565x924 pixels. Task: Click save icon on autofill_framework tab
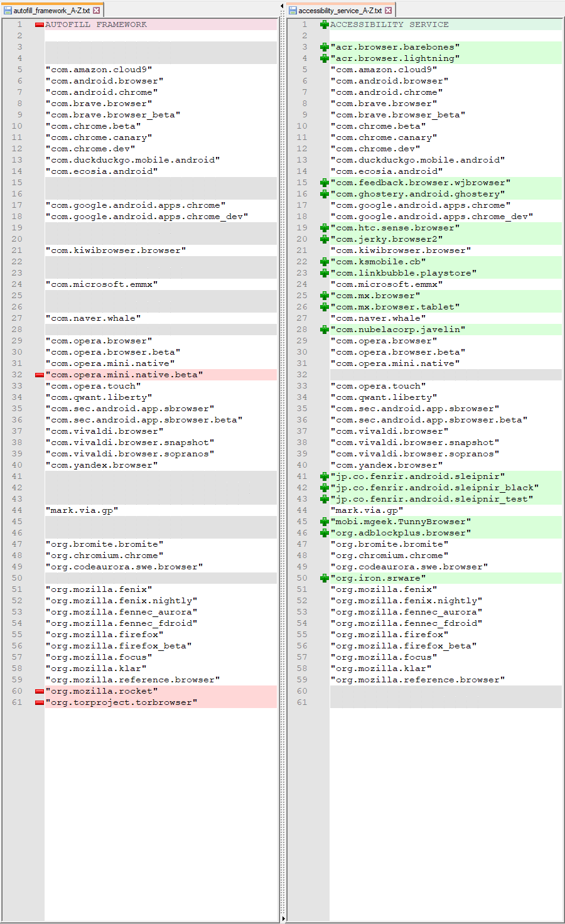8,11
